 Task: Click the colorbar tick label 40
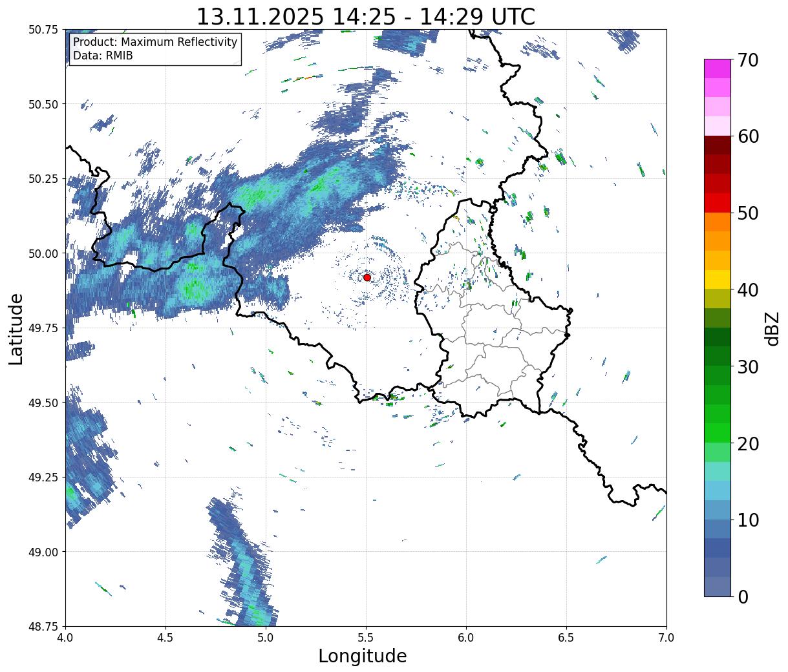(748, 289)
